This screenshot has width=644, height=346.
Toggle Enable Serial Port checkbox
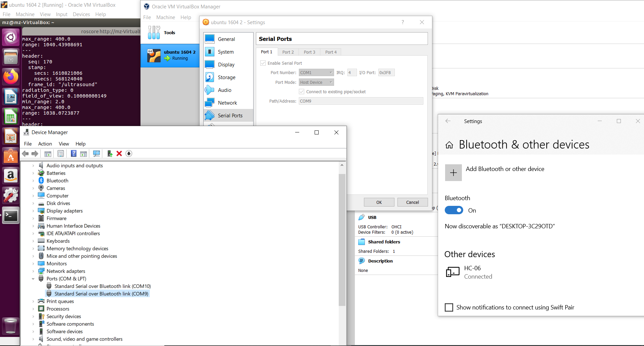[263, 63]
